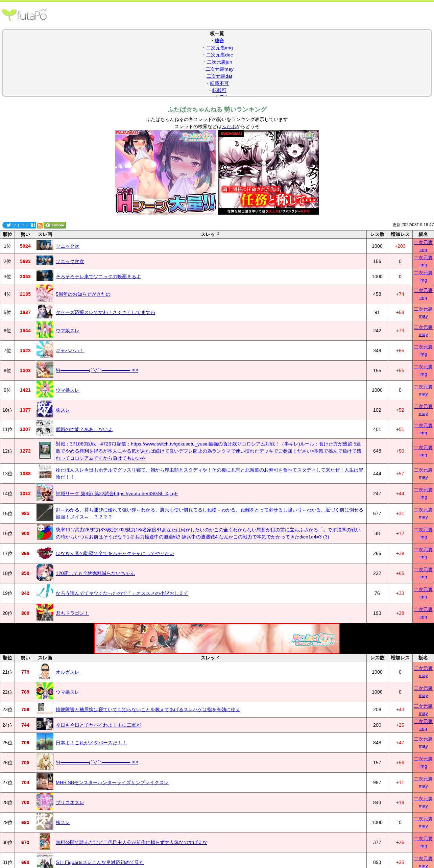Click the green Feedly Follow button
Image resolution: width=434 pixels, height=868 pixels.
click(55, 225)
